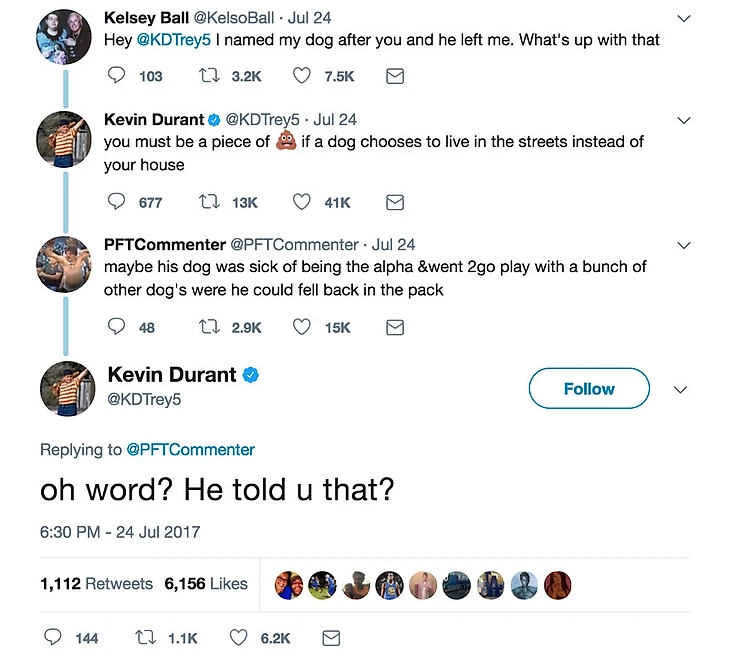
Task: Open Kevin Durant's large profile picture
Action: coord(67,388)
